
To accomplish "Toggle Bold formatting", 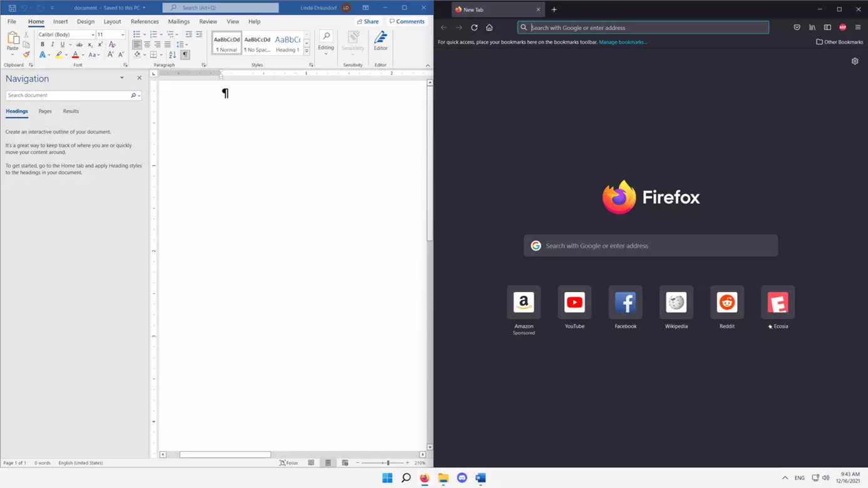I will point(43,45).
